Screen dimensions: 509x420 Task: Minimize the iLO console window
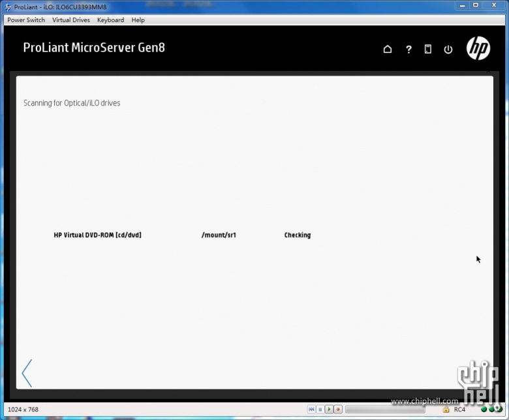click(462, 5)
